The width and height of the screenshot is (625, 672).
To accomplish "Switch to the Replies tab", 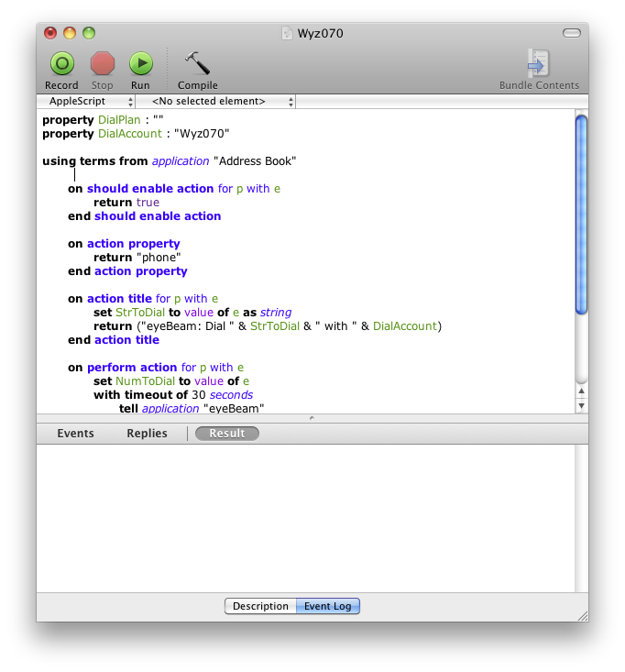I will (147, 434).
